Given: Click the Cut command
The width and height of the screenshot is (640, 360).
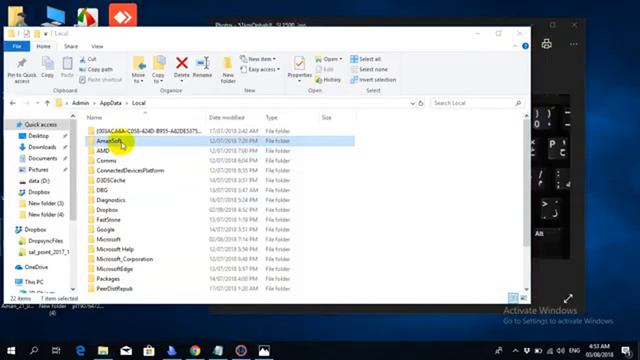Looking at the screenshot, I should (x=88, y=59).
